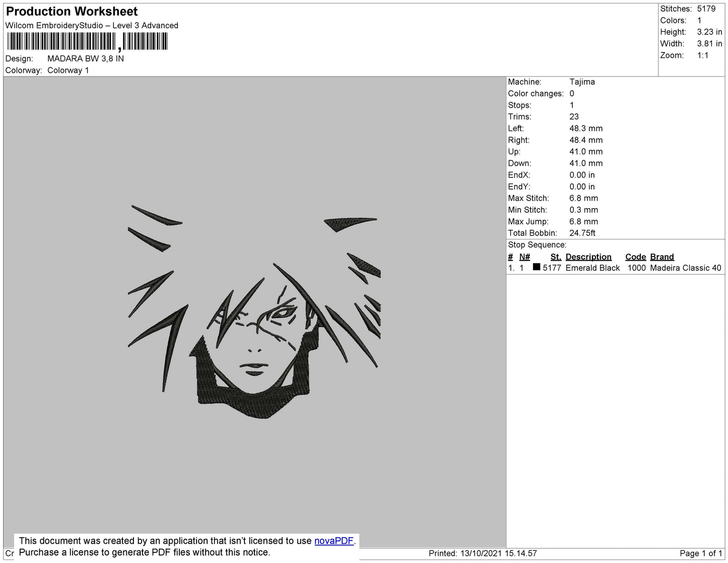This screenshot has width=728, height=563.
Task: Click the Colors value '1' in header
Action: click(x=699, y=20)
